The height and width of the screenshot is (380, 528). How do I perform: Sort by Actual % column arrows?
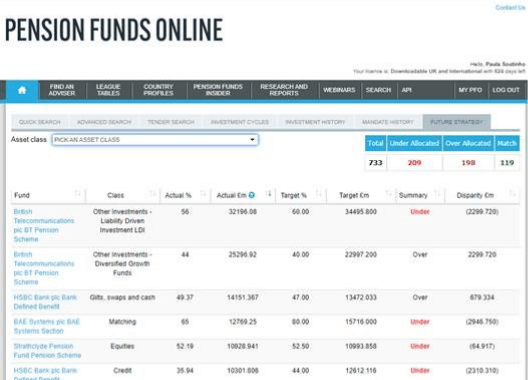pos(203,193)
